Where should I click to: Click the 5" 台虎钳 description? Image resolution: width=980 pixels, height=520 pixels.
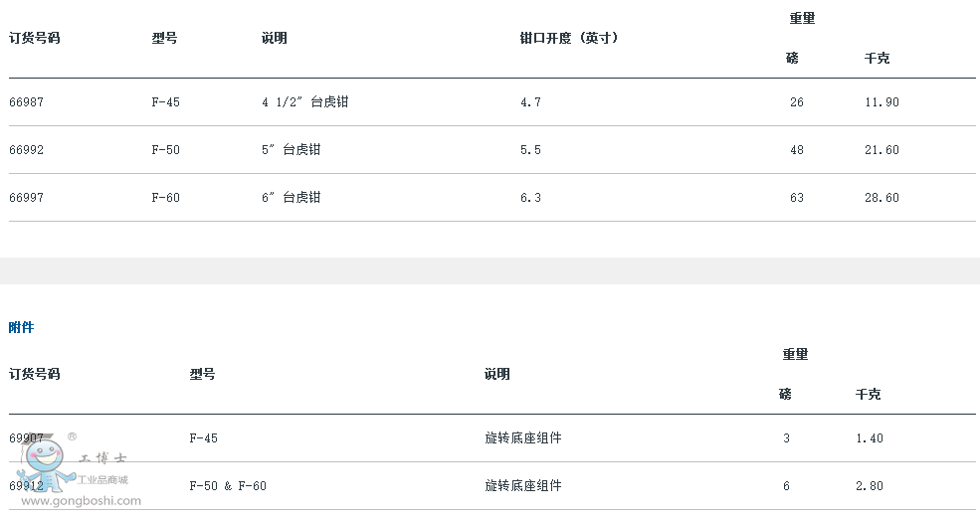coord(292,150)
